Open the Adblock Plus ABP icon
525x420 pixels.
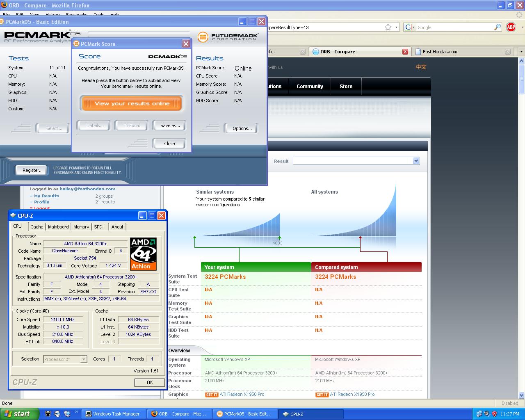click(511, 27)
